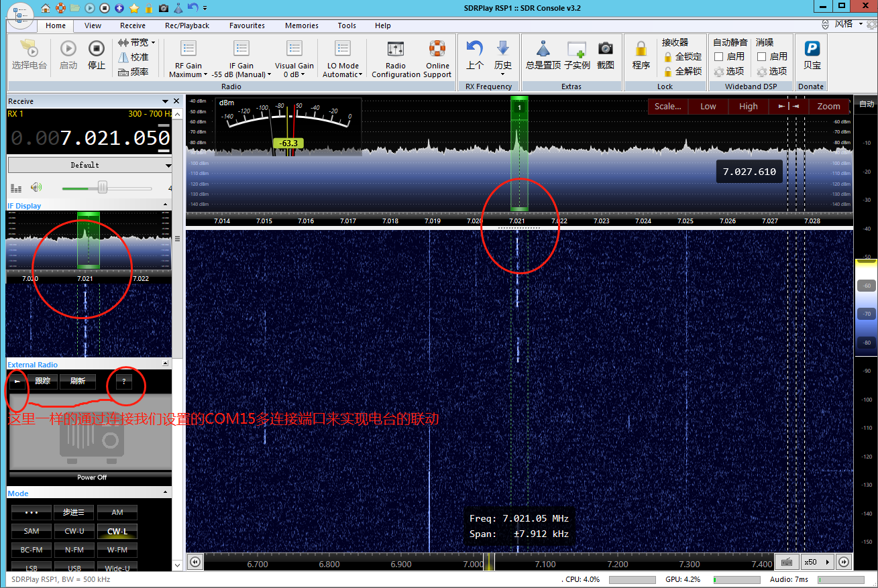Open 风格 style dropdown

(x=848, y=24)
